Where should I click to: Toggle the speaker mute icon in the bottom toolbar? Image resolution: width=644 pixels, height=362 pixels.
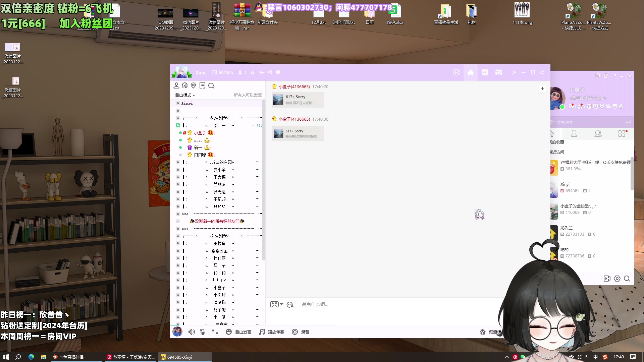[x=192, y=332]
